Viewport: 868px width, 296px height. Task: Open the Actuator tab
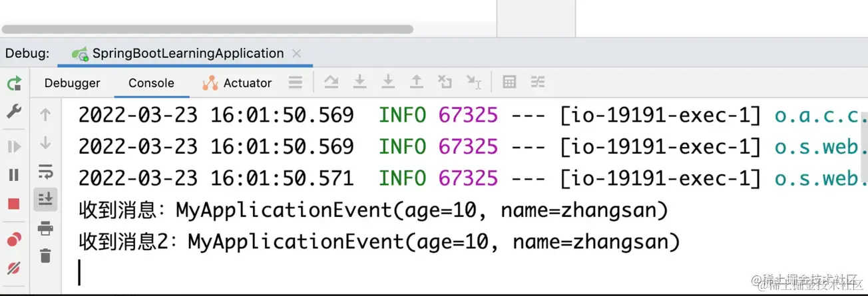tap(238, 83)
